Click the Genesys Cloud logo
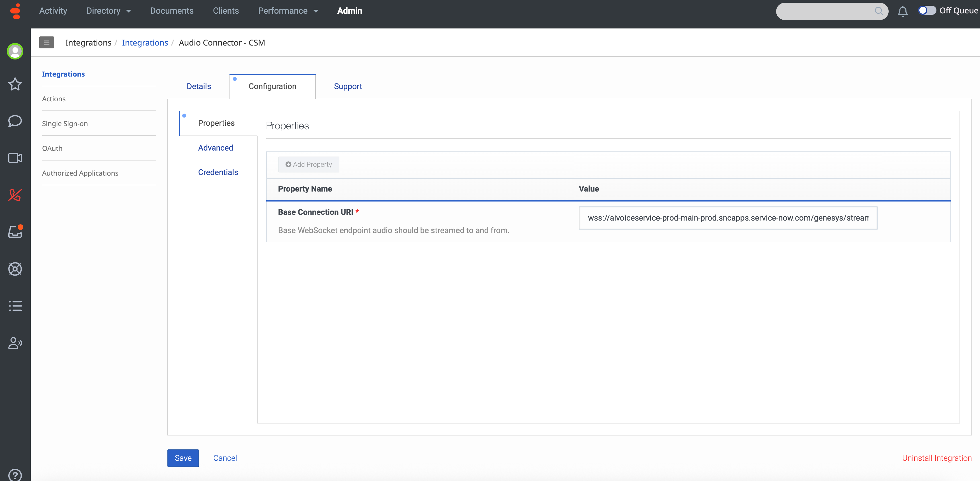Screen dimensions: 980x481 [x=15, y=11]
